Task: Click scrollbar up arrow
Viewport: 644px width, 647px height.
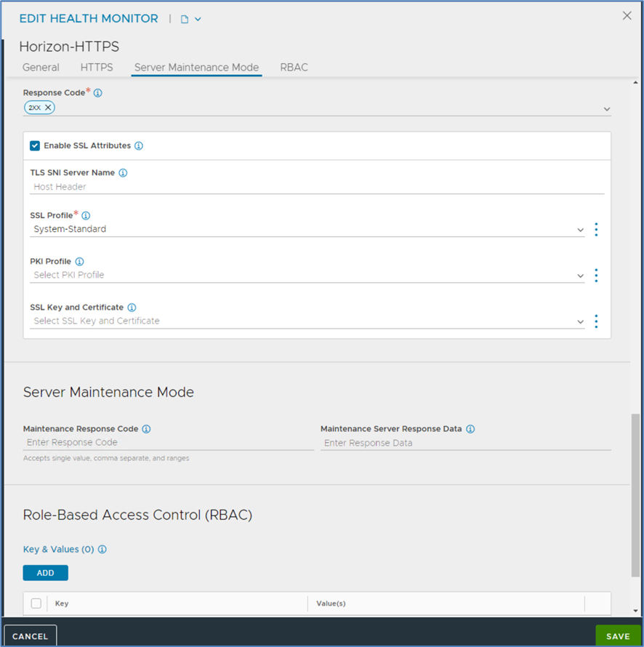Action: 635,83
